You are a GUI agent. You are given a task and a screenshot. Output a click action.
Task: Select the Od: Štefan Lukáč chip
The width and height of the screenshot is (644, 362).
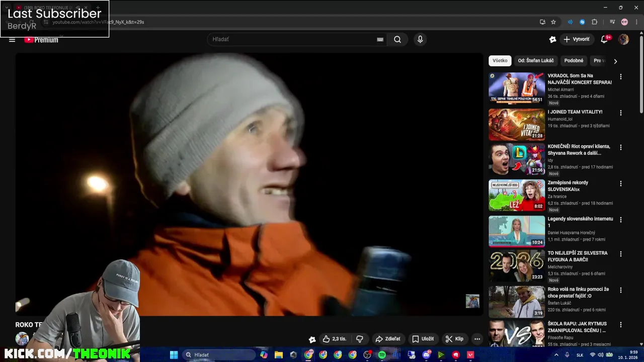coord(536,60)
